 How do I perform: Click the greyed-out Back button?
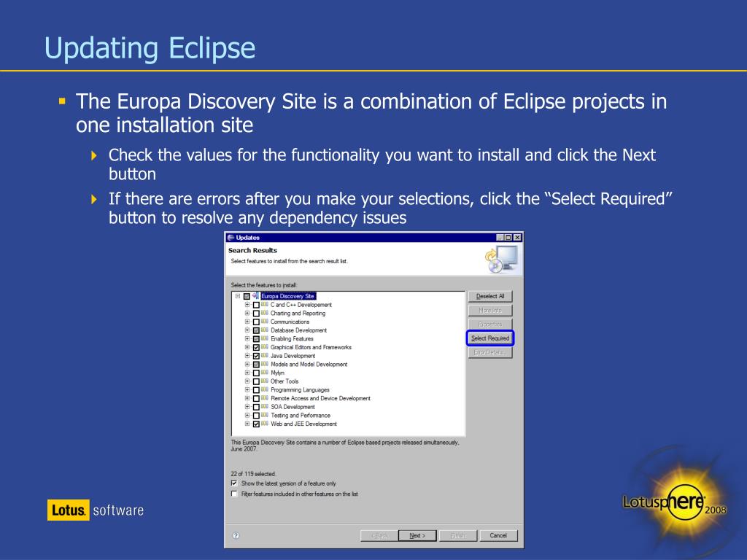[379, 535]
